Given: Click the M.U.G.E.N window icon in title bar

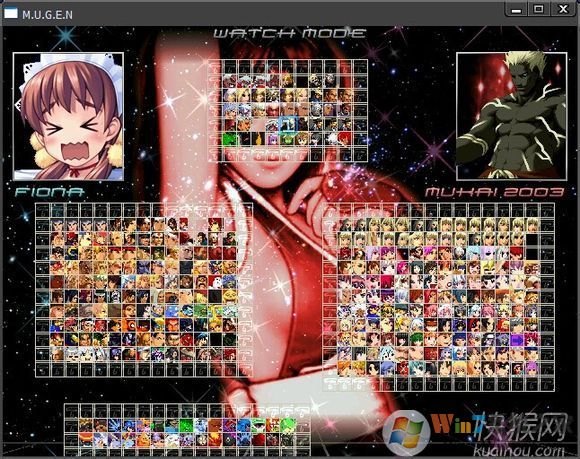Looking at the screenshot, I should click(11, 13).
